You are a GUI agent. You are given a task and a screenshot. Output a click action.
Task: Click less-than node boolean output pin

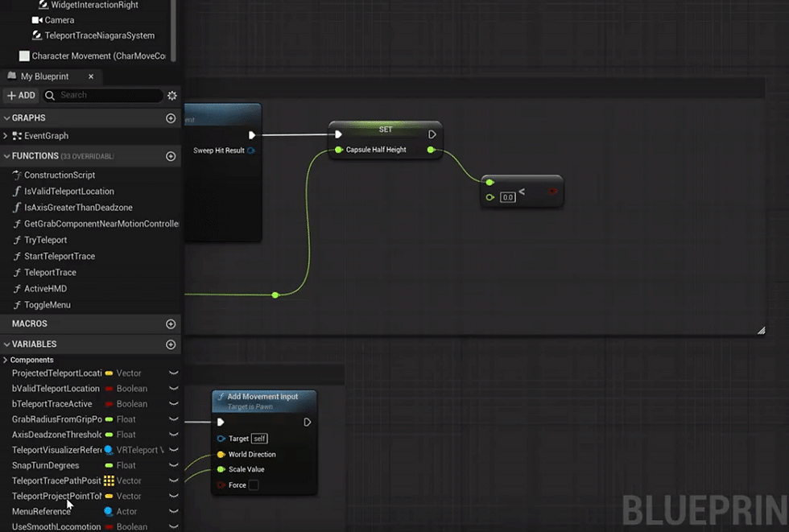(552, 191)
